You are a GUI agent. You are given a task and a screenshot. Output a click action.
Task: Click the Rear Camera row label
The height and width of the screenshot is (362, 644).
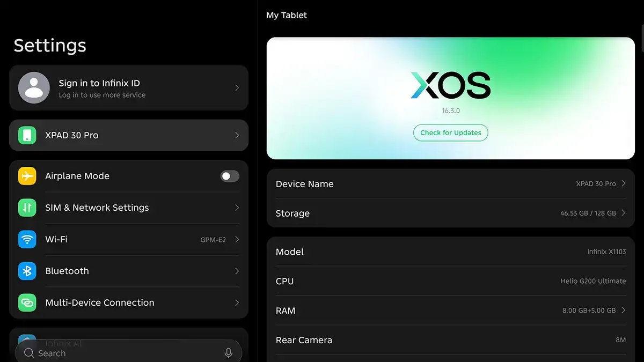[304, 340]
